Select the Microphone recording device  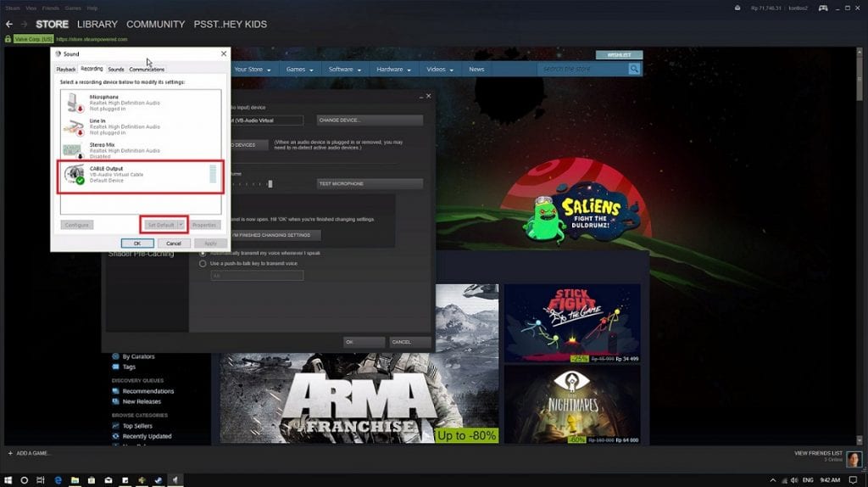tap(141, 103)
